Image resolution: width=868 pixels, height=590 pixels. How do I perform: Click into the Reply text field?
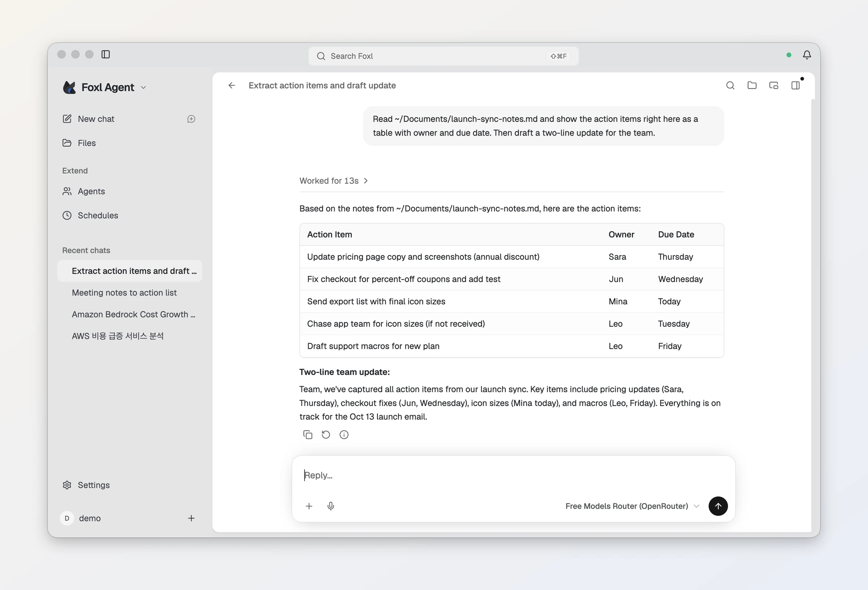pyautogui.click(x=513, y=475)
